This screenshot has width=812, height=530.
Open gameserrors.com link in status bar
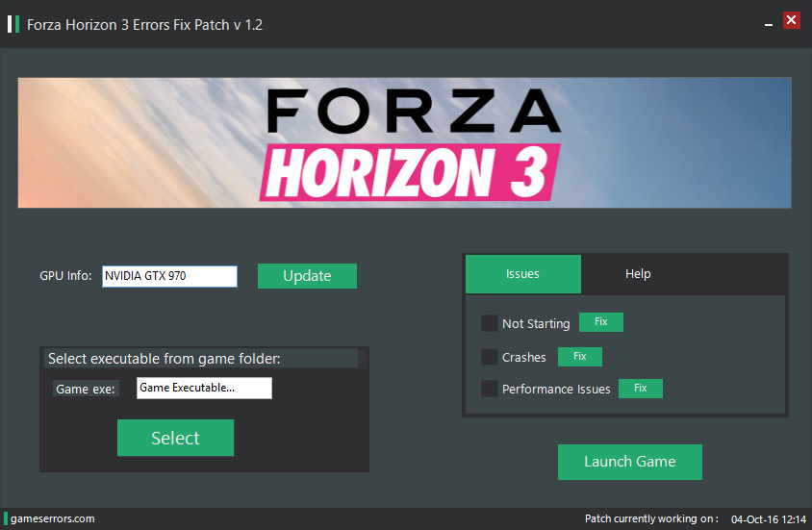pos(52,518)
